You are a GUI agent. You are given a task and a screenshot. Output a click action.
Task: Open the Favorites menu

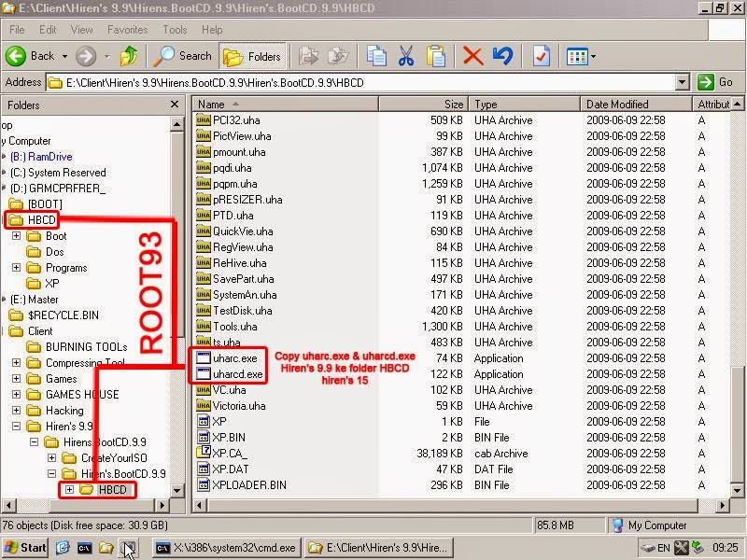click(x=127, y=30)
